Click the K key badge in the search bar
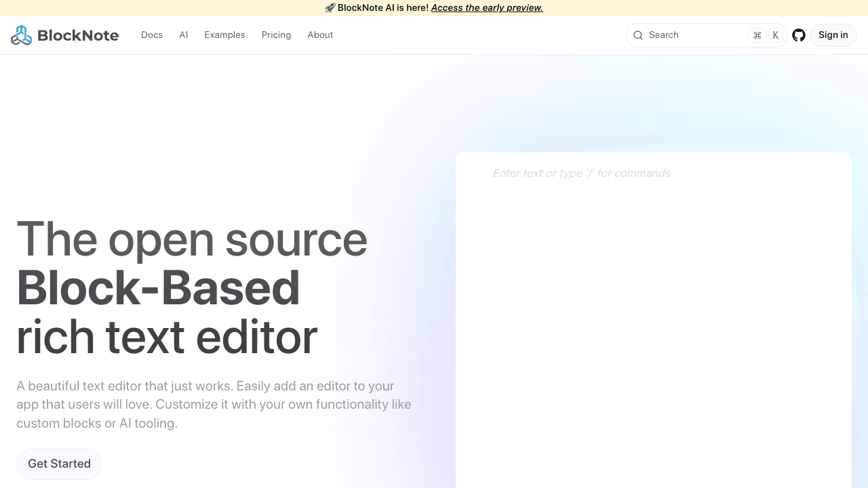 click(x=775, y=35)
